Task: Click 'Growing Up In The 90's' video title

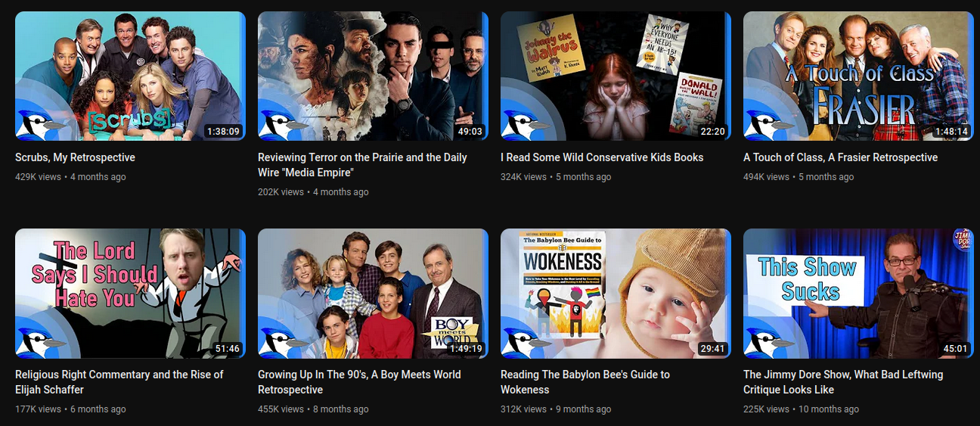Action: (359, 382)
